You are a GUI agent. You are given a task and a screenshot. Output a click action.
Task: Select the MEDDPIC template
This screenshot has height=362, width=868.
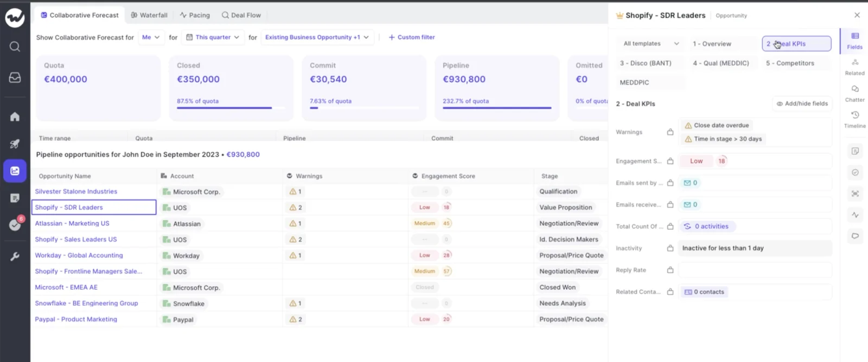pyautogui.click(x=650, y=83)
